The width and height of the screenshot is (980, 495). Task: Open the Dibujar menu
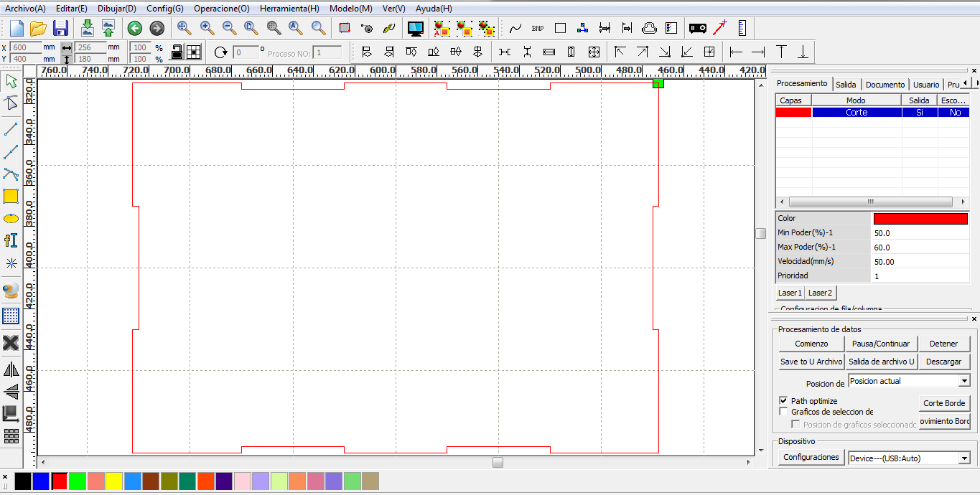pyautogui.click(x=116, y=9)
